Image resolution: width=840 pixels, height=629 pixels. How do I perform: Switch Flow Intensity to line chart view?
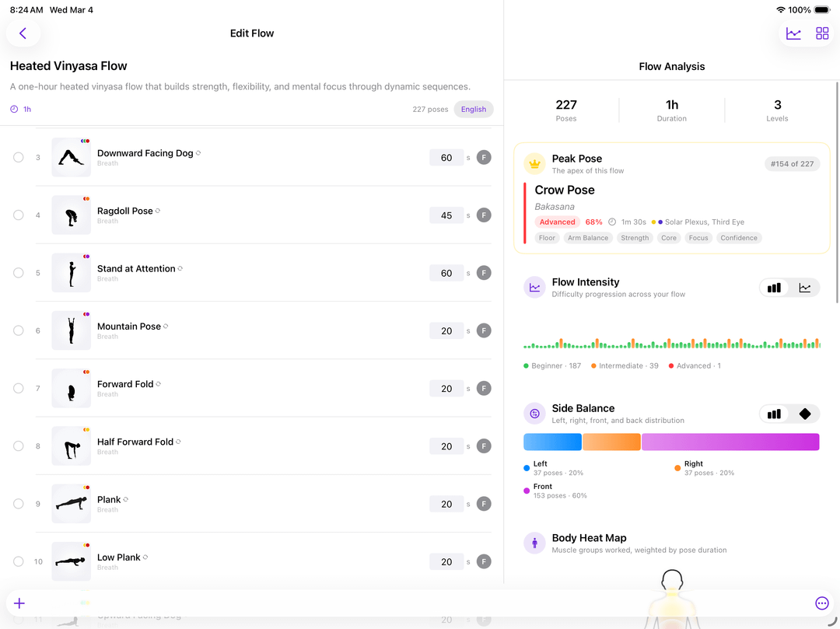tap(804, 288)
